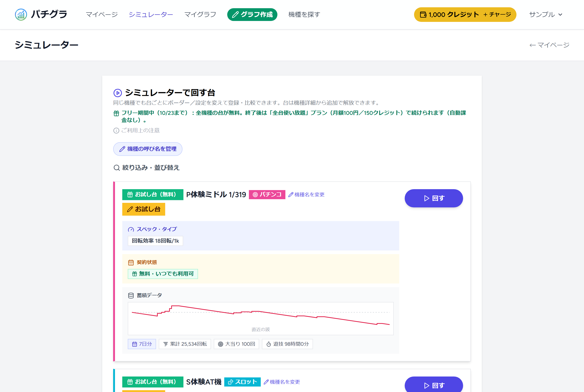Click the スロット category tag
This screenshot has height=392, width=584.
pos(242,382)
